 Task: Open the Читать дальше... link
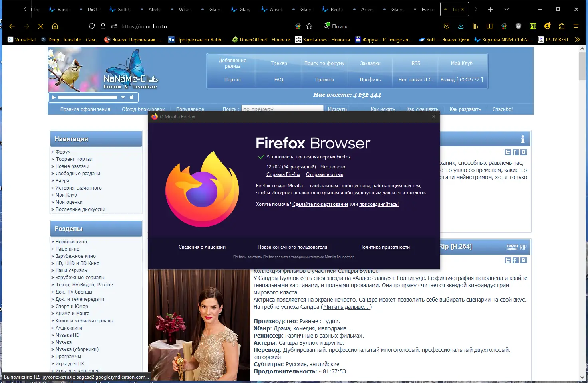click(x=346, y=307)
